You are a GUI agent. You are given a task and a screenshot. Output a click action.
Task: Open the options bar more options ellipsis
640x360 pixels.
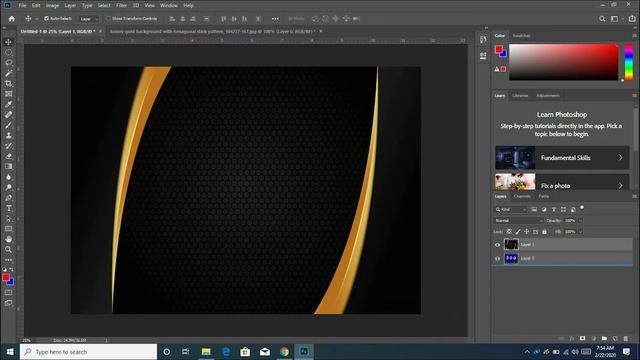coord(275,19)
